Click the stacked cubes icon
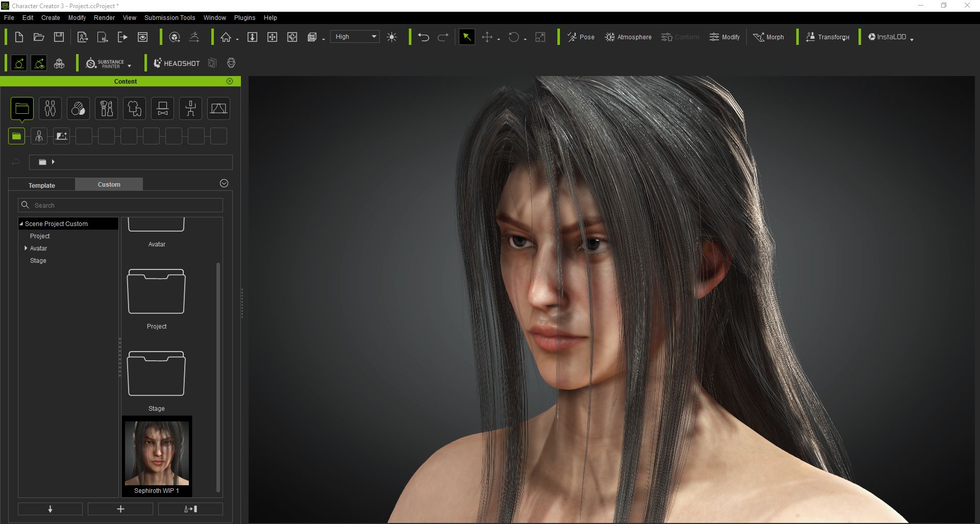Screen dimensions: 980x524 click(x=59, y=63)
